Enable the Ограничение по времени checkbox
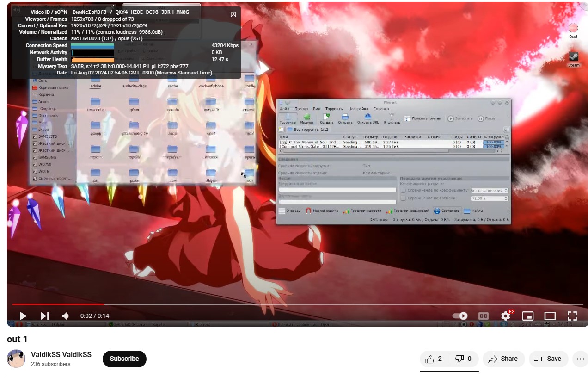This screenshot has height=378, width=588. (404, 198)
